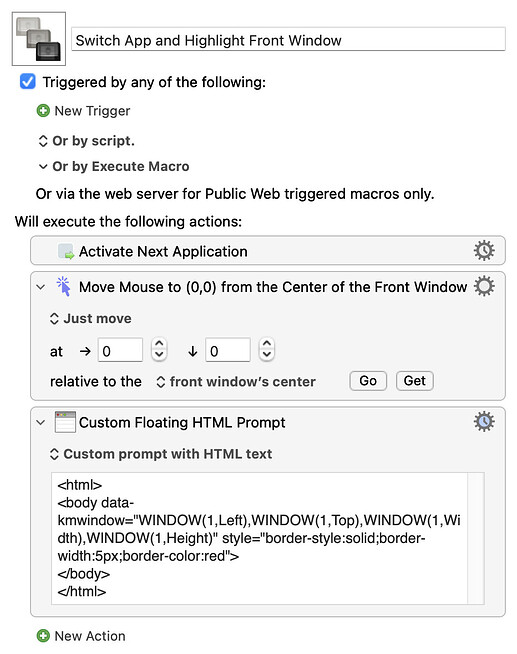Screen dimensions: 517x654
Task: Open Custom prompt with HTML text popup
Action: coord(161,454)
